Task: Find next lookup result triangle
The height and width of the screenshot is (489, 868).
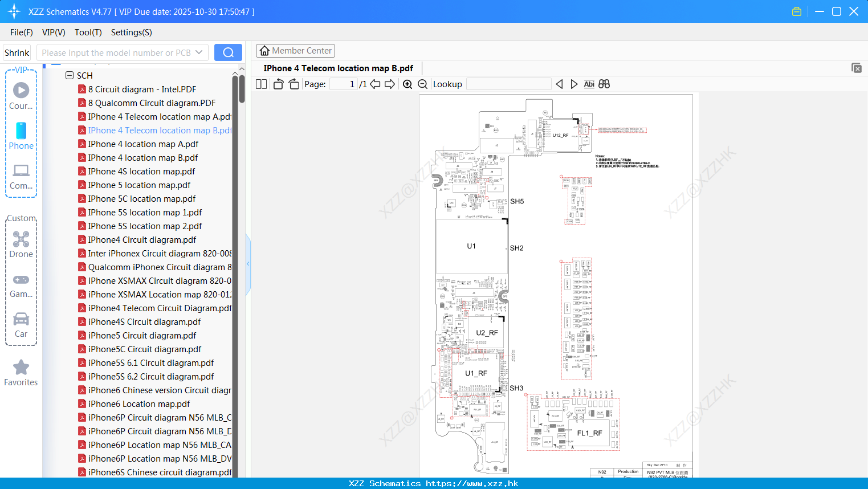Action: tap(574, 84)
